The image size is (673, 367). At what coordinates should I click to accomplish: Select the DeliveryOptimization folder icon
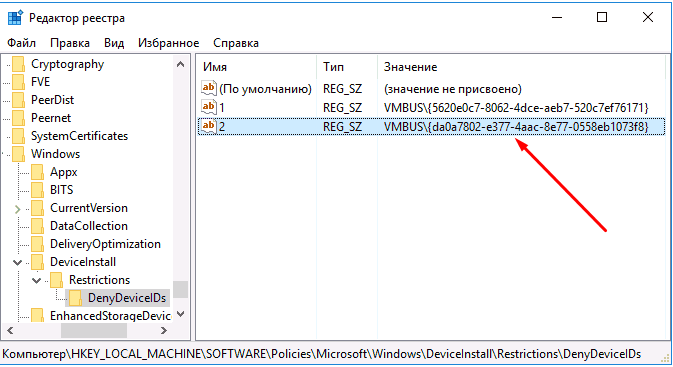(37, 244)
